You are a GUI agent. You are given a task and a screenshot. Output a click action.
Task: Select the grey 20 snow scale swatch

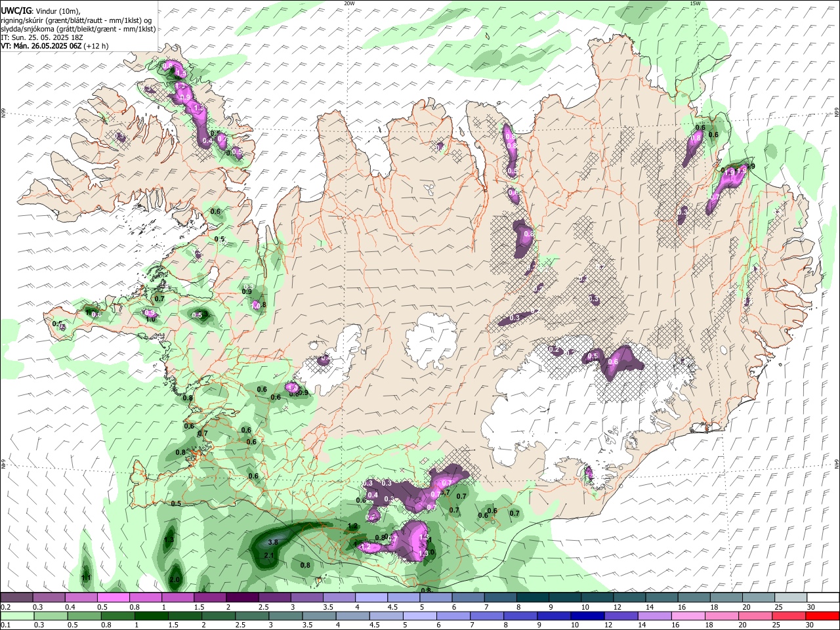[x=758, y=598]
